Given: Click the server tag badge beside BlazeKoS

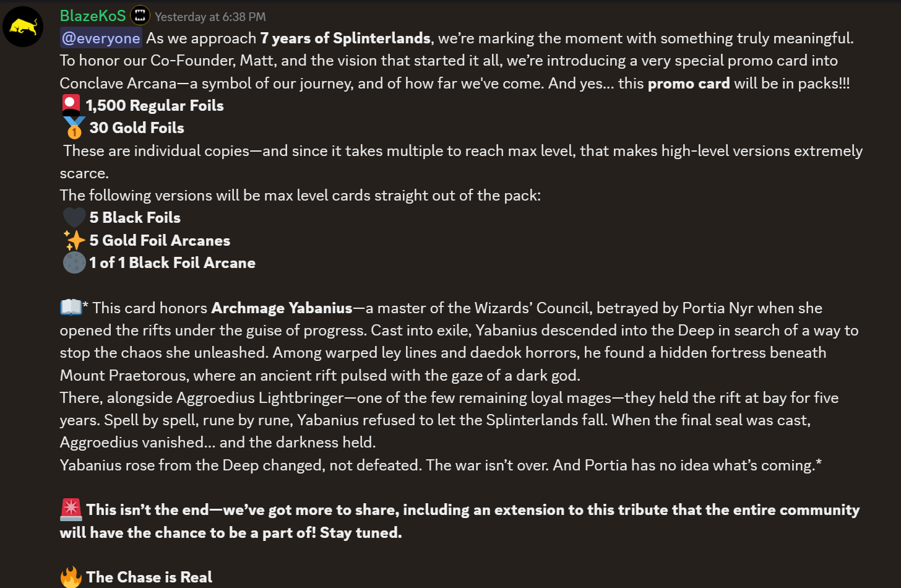Looking at the screenshot, I should 140,15.
